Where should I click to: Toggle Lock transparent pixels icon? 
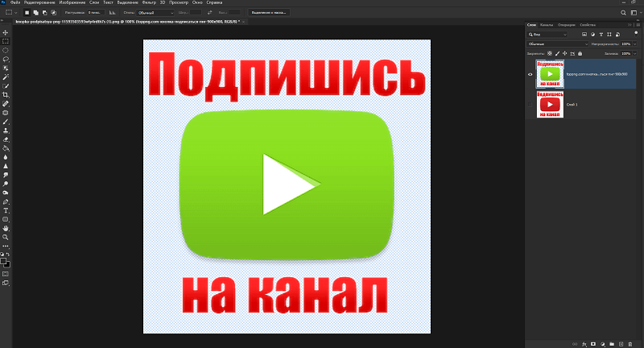pos(550,53)
